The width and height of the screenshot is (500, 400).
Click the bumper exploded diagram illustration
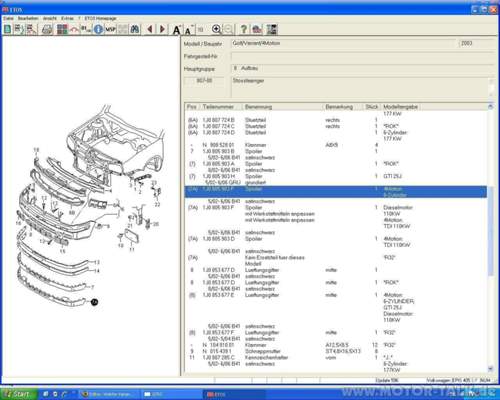click(x=89, y=207)
